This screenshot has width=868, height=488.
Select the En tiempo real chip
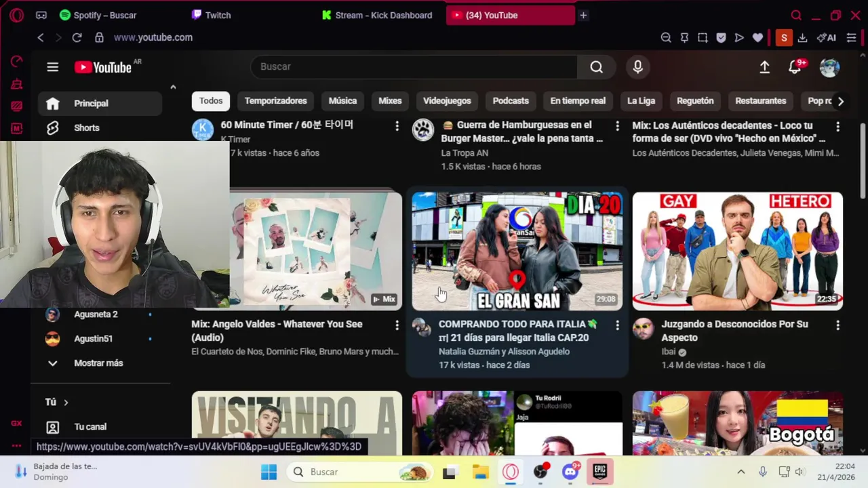tap(578, 101)
